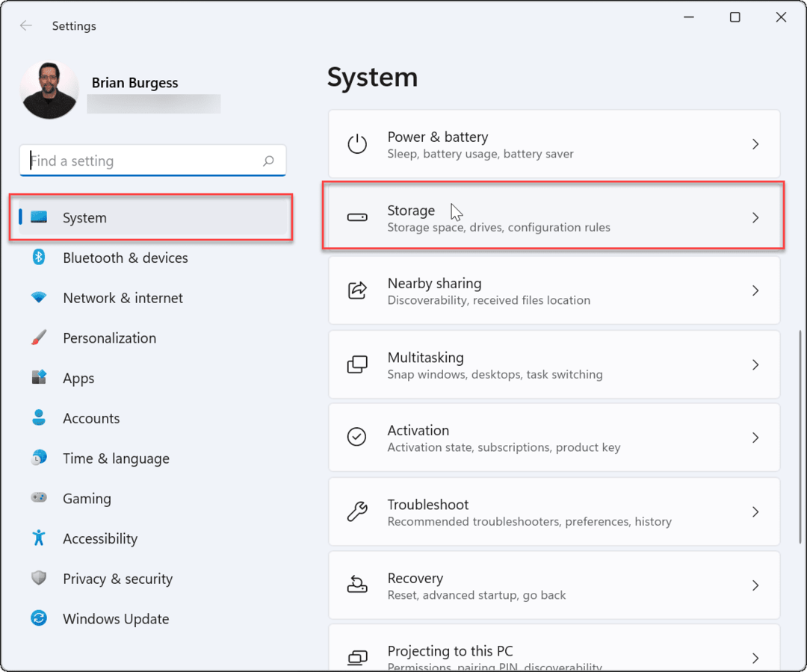Click the Windows Update sync icon
The height and width of the screenshot is (672, 807).
point(39,618)
